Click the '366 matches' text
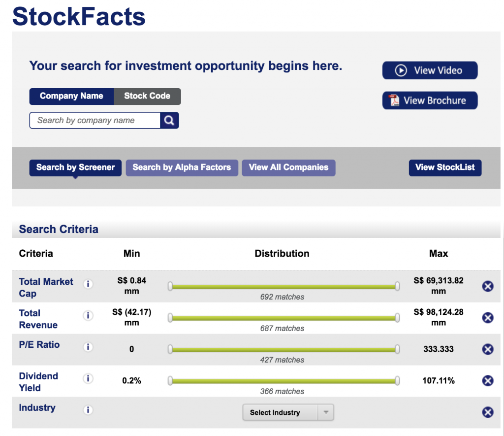Viewport: 504px width, 436px height. click(x=282, y=391)
